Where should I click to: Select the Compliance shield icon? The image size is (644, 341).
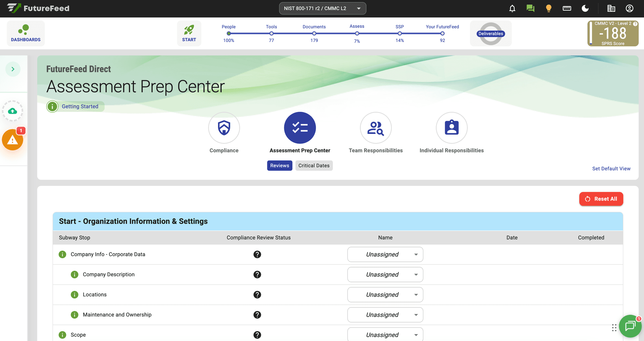click(x=224, y=128)
